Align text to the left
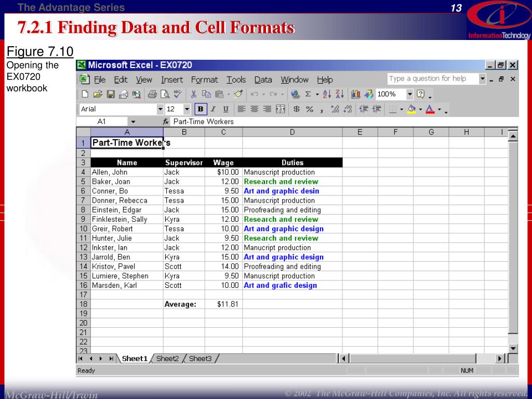The width and height of the screenshot is (532, 399). click(241, 109)
